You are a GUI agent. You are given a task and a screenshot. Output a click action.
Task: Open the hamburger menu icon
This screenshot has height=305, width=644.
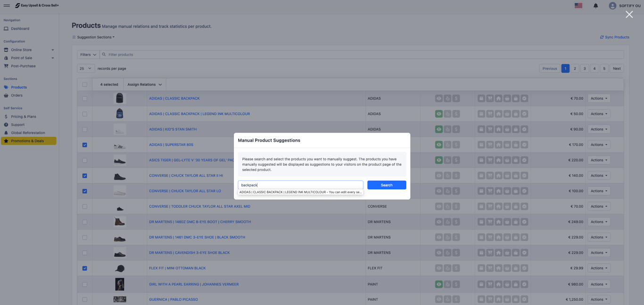7,6
